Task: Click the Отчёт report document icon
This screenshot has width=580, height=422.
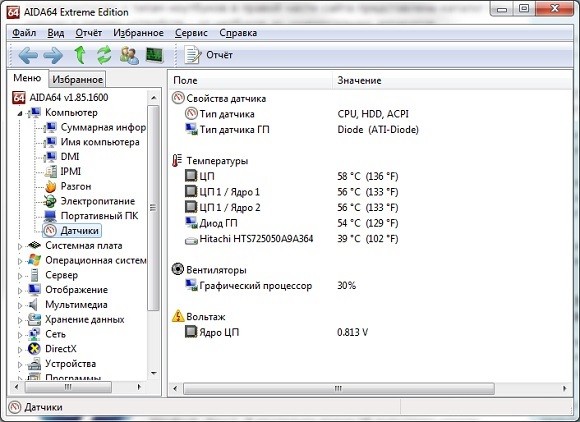Action: tap(192, 55)
